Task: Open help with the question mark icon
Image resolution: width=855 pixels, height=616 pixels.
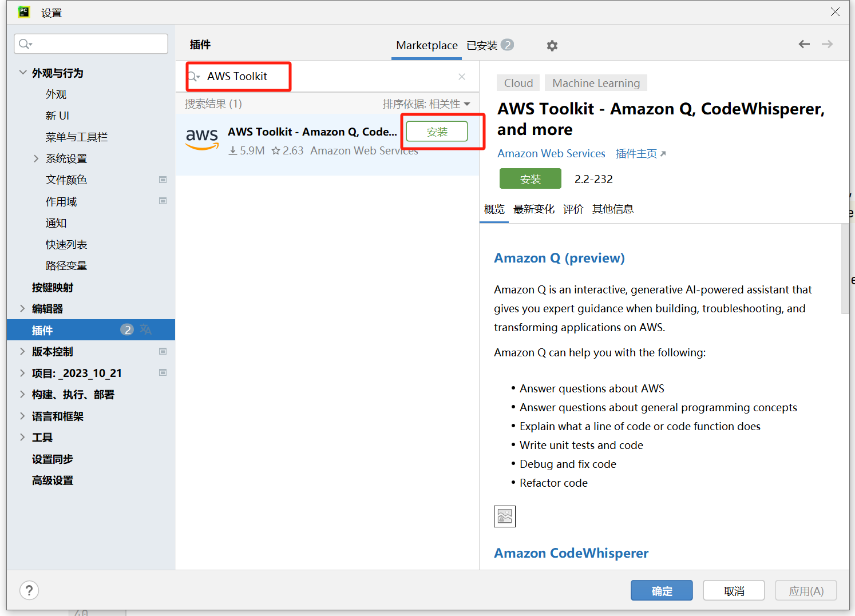Action: 29,590
